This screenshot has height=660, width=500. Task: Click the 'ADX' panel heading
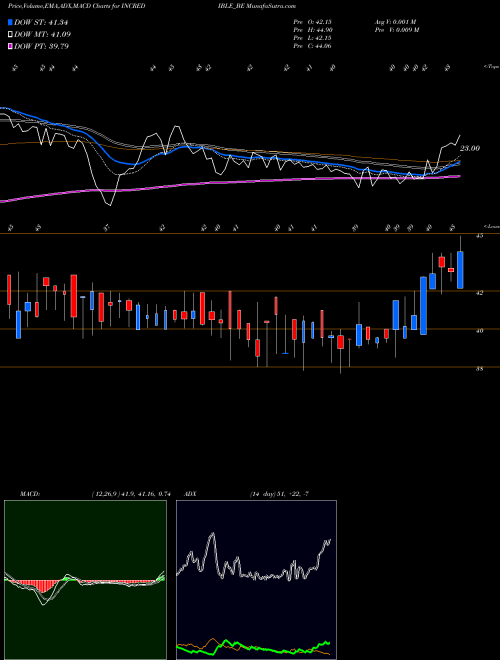pyautogui.click(x=190, y=494)
